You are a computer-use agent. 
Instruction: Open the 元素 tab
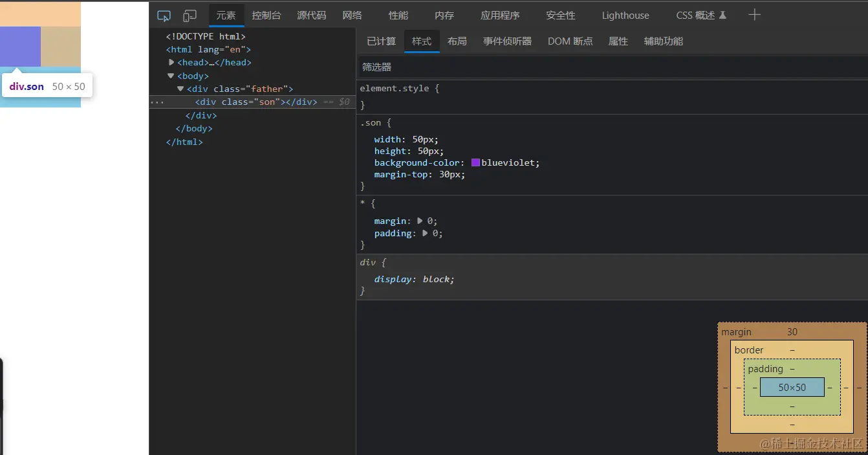click(x=226, y=16)
